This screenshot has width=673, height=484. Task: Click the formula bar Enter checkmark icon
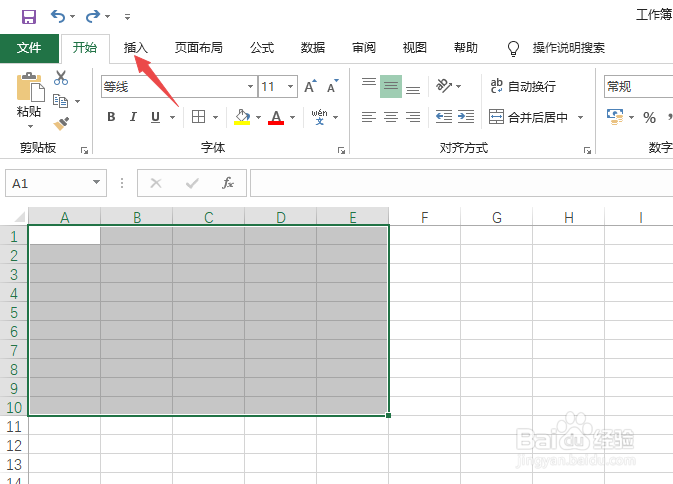click(x=192, y=183)
